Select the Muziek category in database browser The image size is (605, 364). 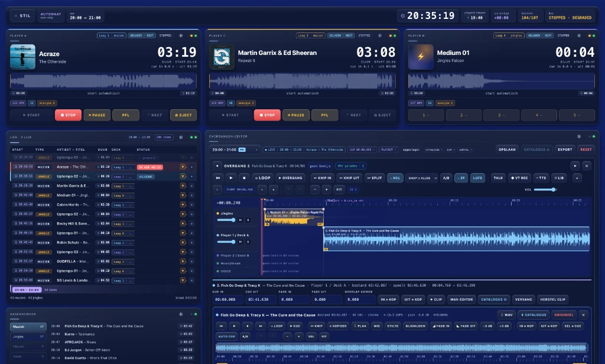28,327
